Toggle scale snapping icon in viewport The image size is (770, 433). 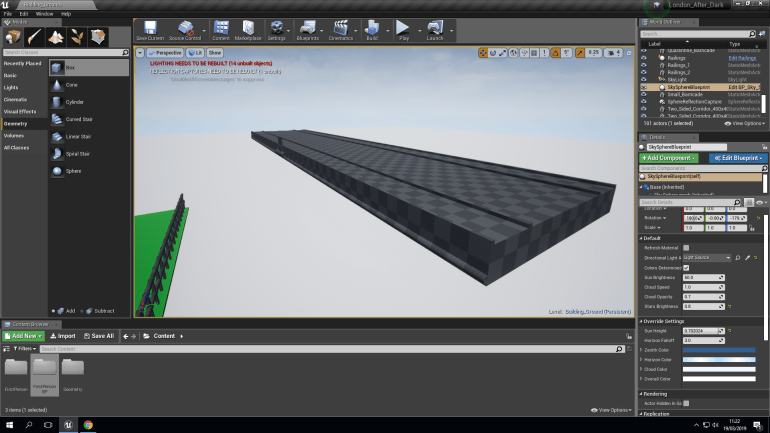point(580,53)
